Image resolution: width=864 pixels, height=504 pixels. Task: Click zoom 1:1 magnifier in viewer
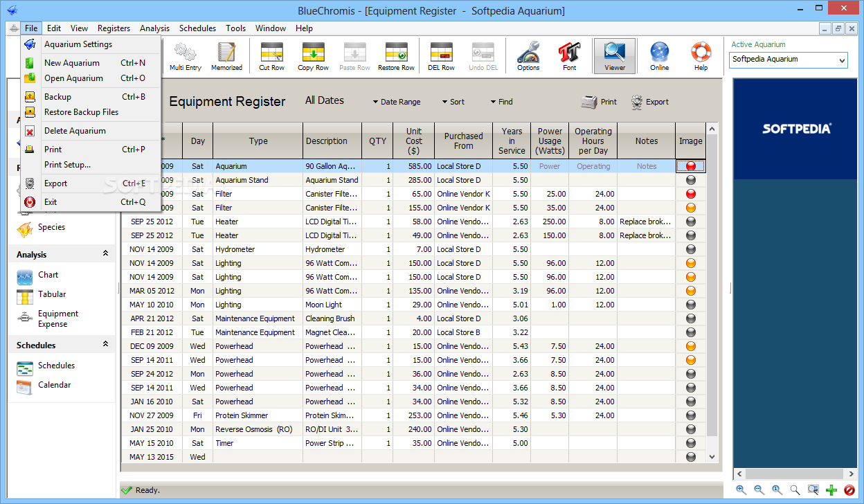coord(777,489)
